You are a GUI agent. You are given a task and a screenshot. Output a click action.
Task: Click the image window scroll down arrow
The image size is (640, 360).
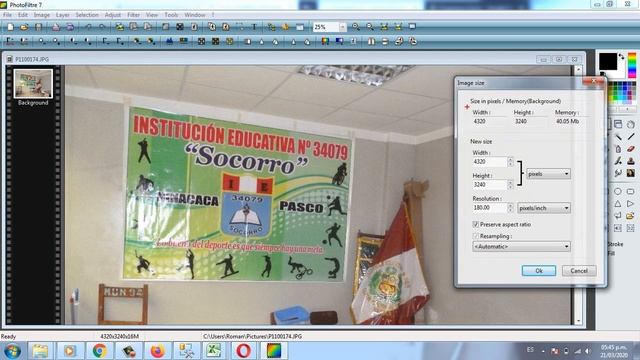[x=578, y=321]
